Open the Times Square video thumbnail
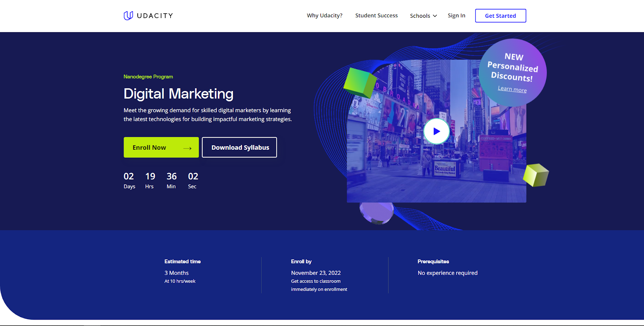 (x=436, y=131)
